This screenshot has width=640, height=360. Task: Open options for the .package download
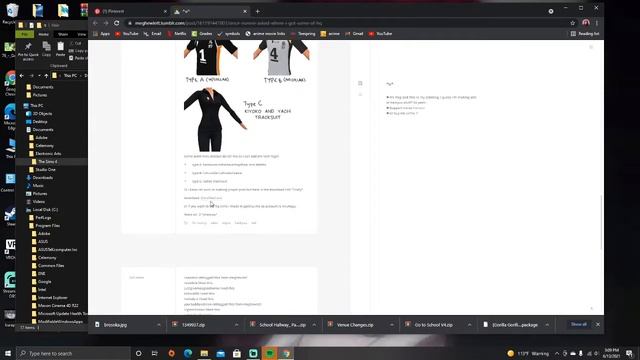(x=547, y=325)
